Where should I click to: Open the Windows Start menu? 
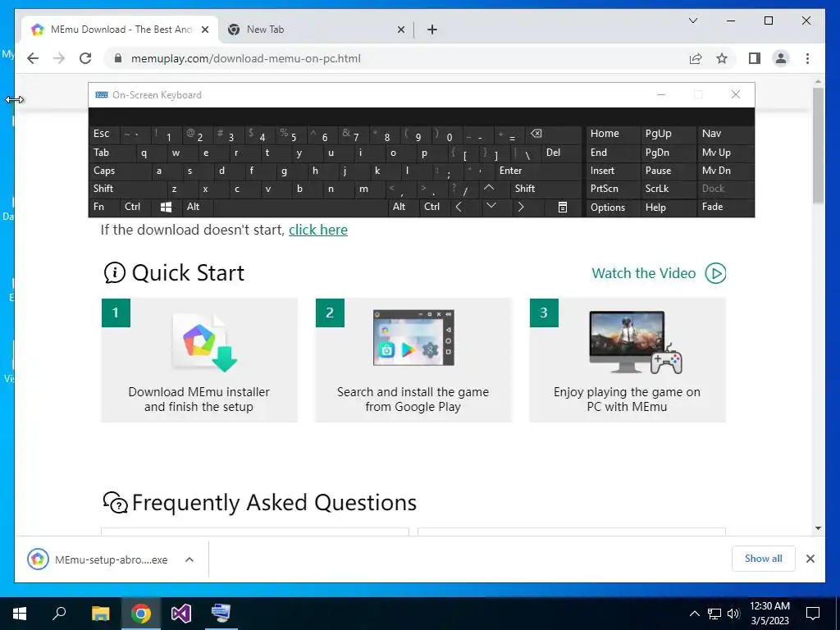pyautogui.click(x=20, y=614)
